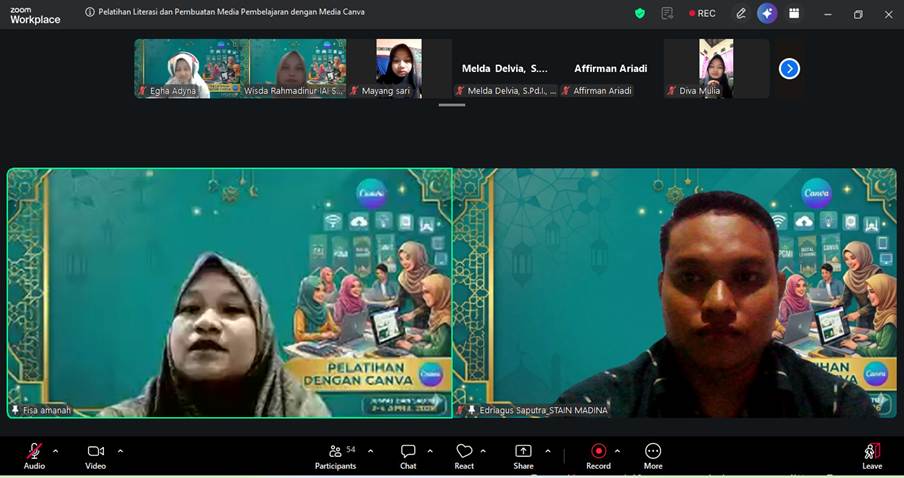Expand the Audio options chevron
This screenshot has width=904, height=478.
click(x=55, y=451)
